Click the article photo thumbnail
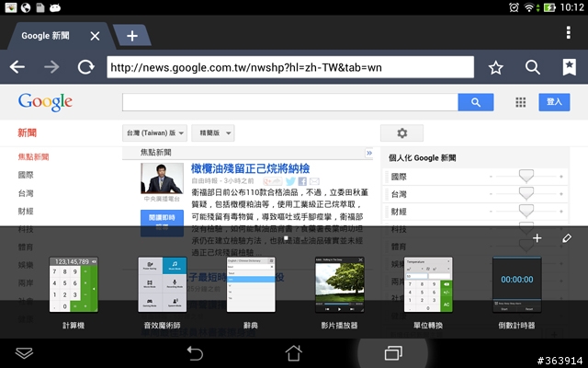The width and height of the screenshot is (588, 368). 162,178
